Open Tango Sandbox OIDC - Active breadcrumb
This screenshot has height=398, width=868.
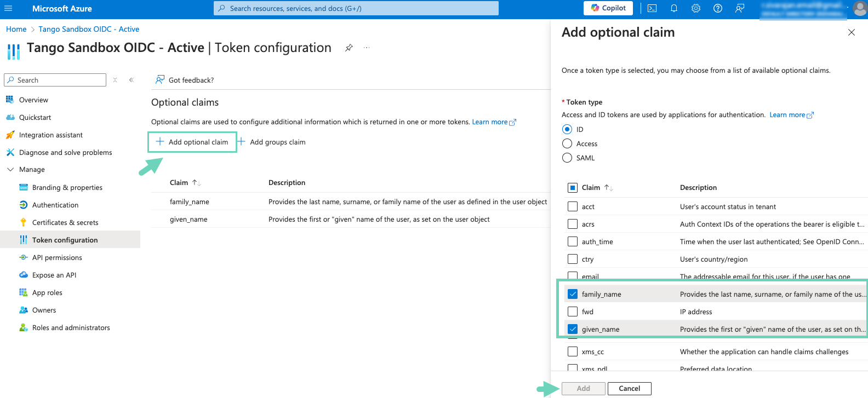(89, 29)
